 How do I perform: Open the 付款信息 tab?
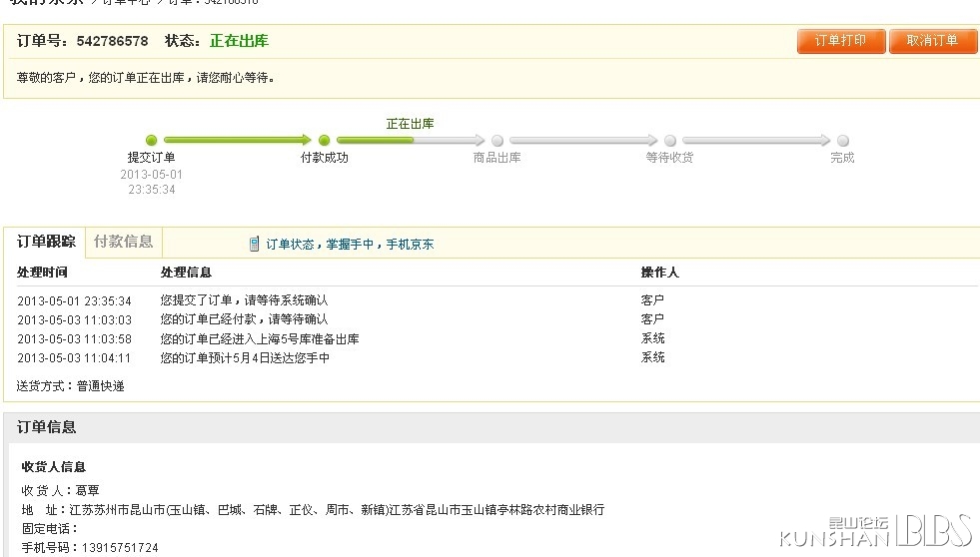pyautogui.click(x=123, y=242)
